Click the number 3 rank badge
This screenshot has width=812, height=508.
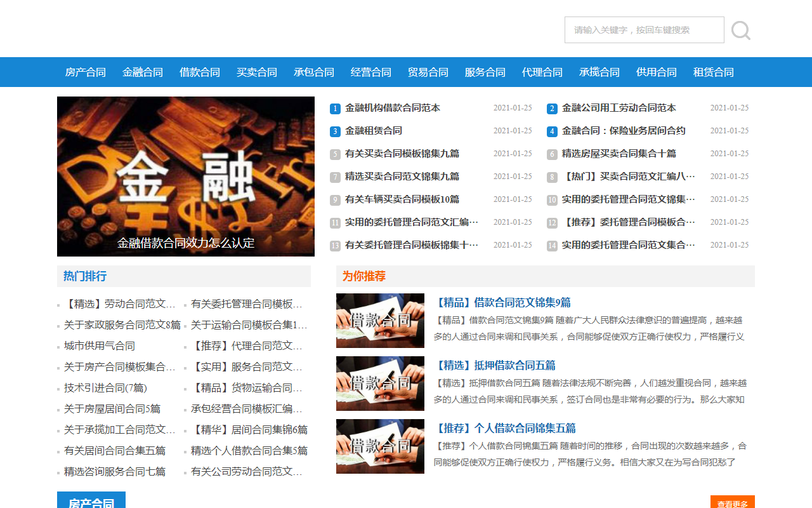click(336, 131)
